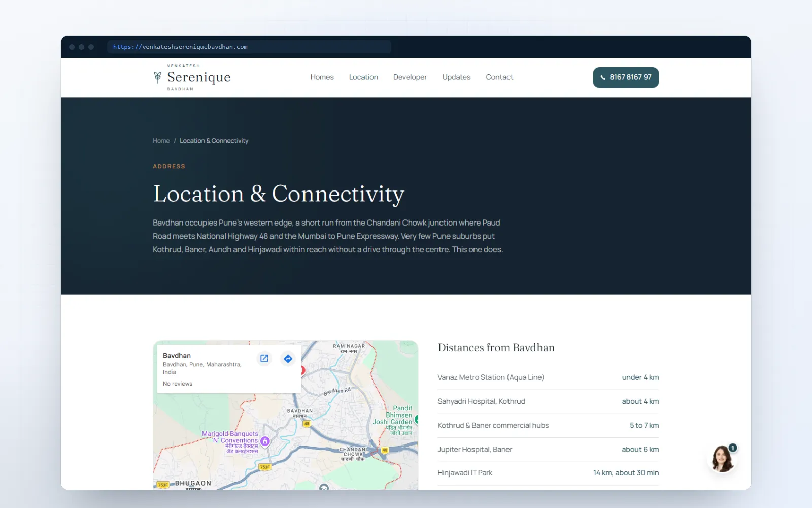The width and height of the screenshot is (812, 508).
Task: Click the phone handset icon in call button
Action: (603, 78)
